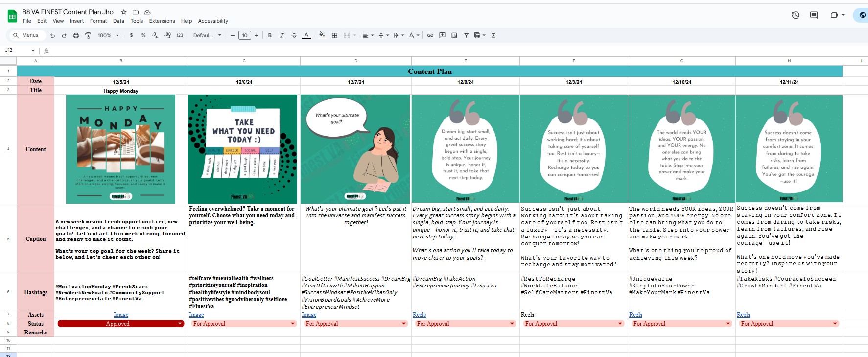The width and height of the screenshot is (868, 357).
Task: Decrease decimal places
Action: pos(155,35)
